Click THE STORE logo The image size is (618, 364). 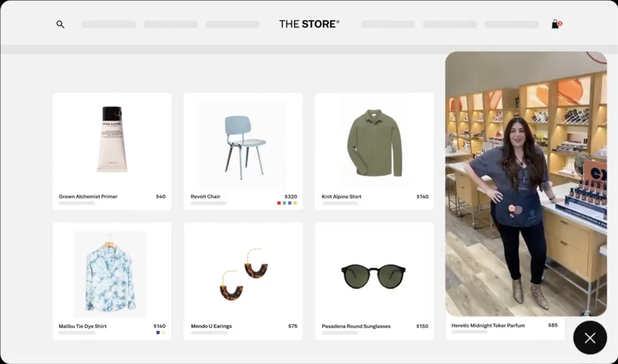[x=309, y=24]
